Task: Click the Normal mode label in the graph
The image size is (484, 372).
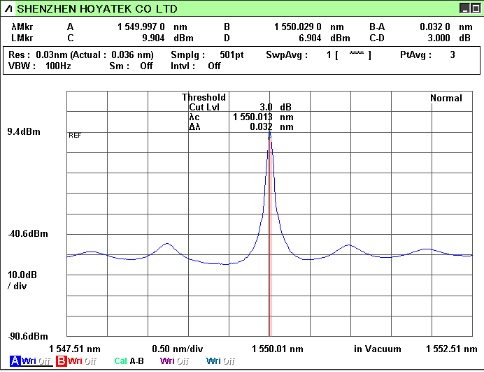Action: coord(446,98)
